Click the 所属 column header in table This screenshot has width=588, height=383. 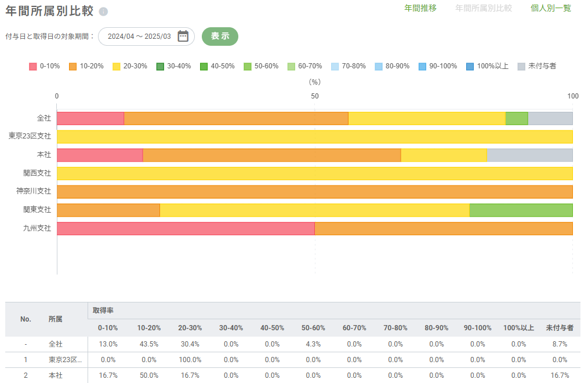(56, 319)
